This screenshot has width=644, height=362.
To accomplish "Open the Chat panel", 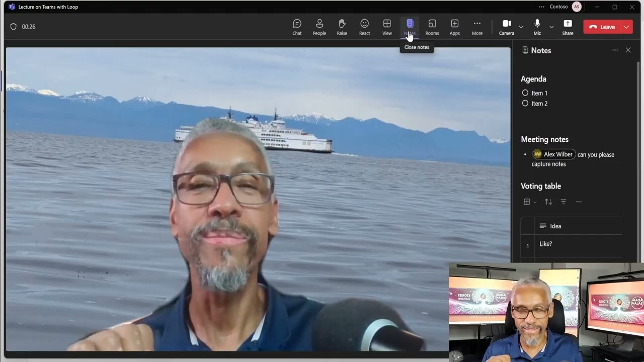I will (297, 27).
